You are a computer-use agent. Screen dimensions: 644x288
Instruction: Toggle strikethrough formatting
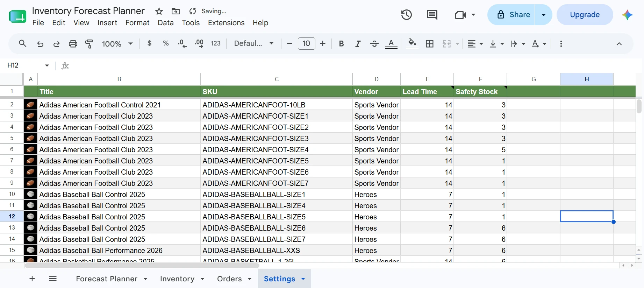pyautogui.click(x=374, y=44)
